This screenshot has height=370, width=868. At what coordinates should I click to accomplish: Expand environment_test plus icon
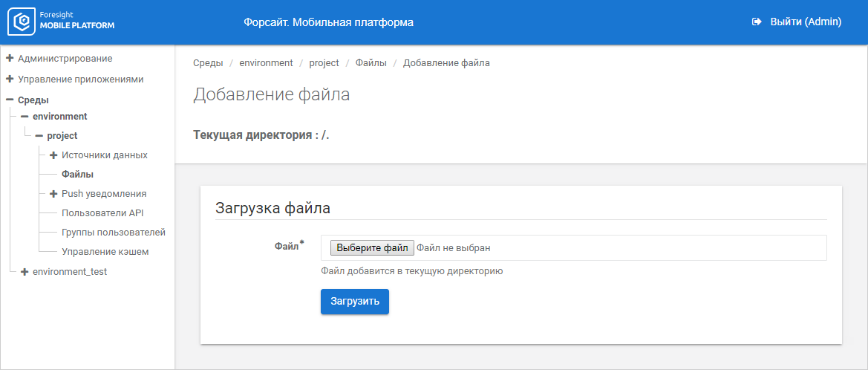25,272
